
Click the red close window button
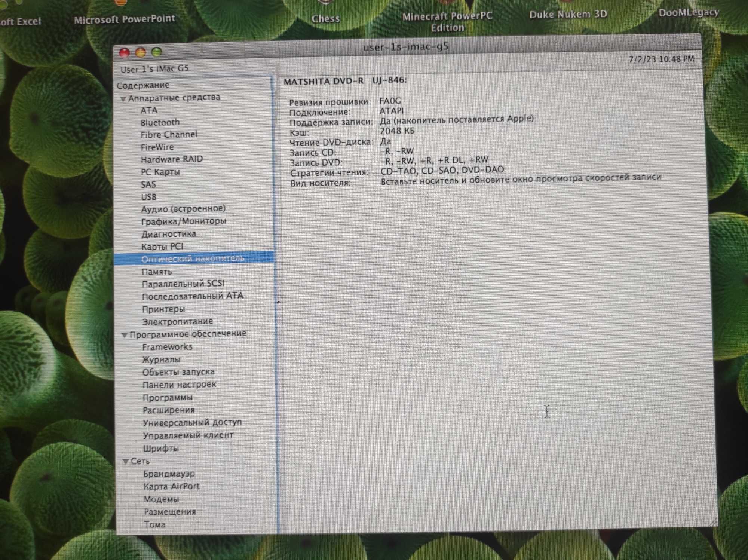coord(124,53)
